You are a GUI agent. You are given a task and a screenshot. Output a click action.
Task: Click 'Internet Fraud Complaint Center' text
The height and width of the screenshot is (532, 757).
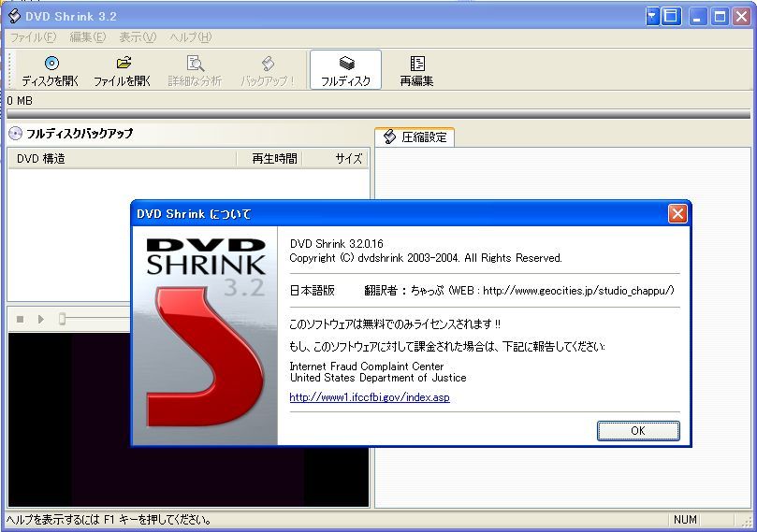(x=367, y=367)
